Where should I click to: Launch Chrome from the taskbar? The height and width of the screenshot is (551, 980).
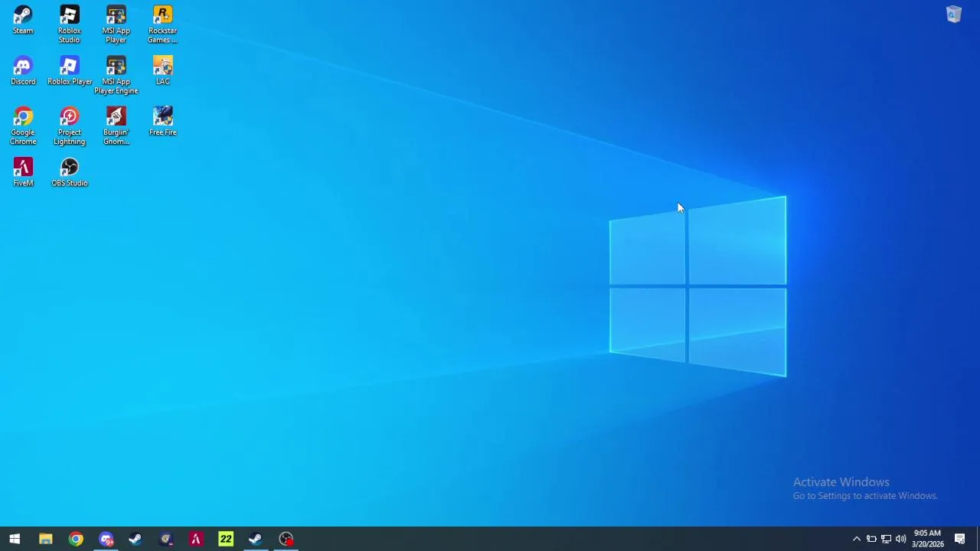(76, 539)
